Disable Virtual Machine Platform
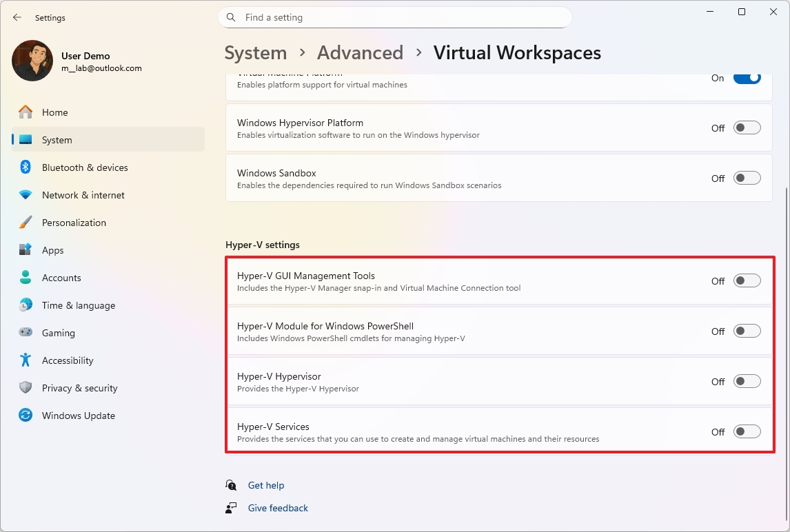Image resolution: width=790 pixels, height=532 pixels. pyautogui.click(x=747, y=78)
